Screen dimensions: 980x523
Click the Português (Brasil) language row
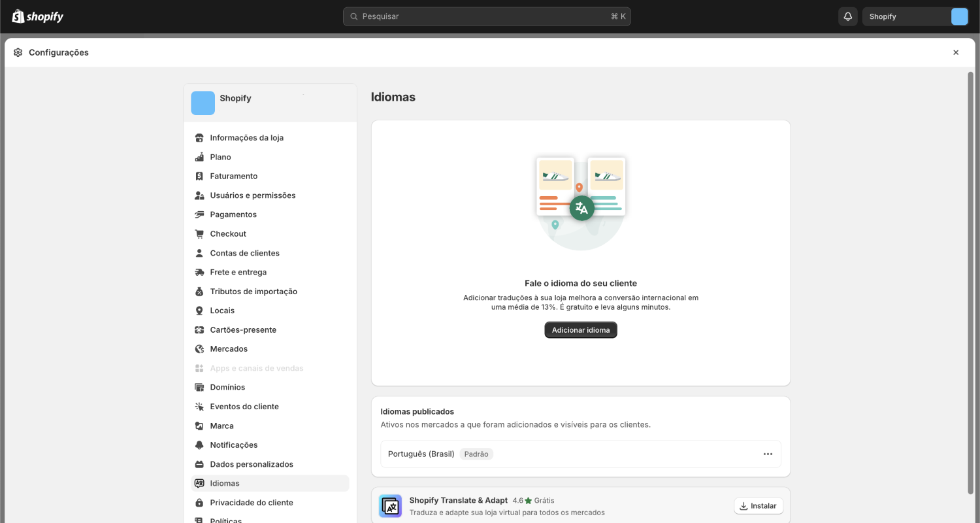[x=581, y=454]
